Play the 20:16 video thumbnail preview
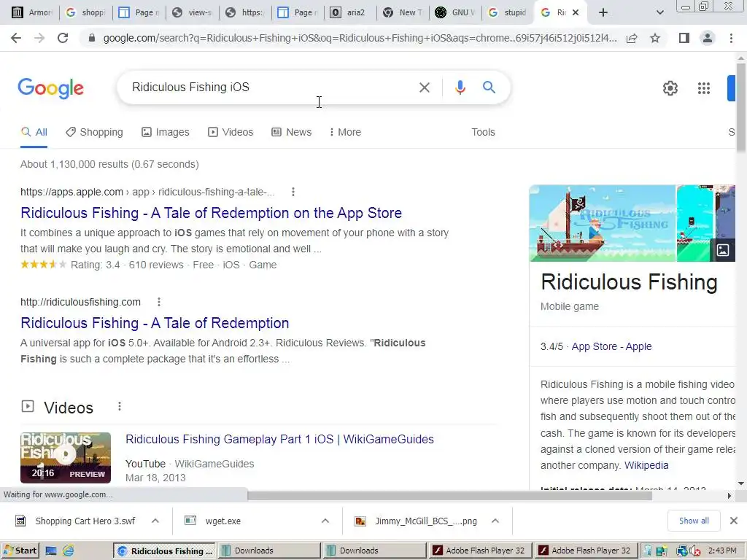 pyautogui.click(x=65, y=458)
